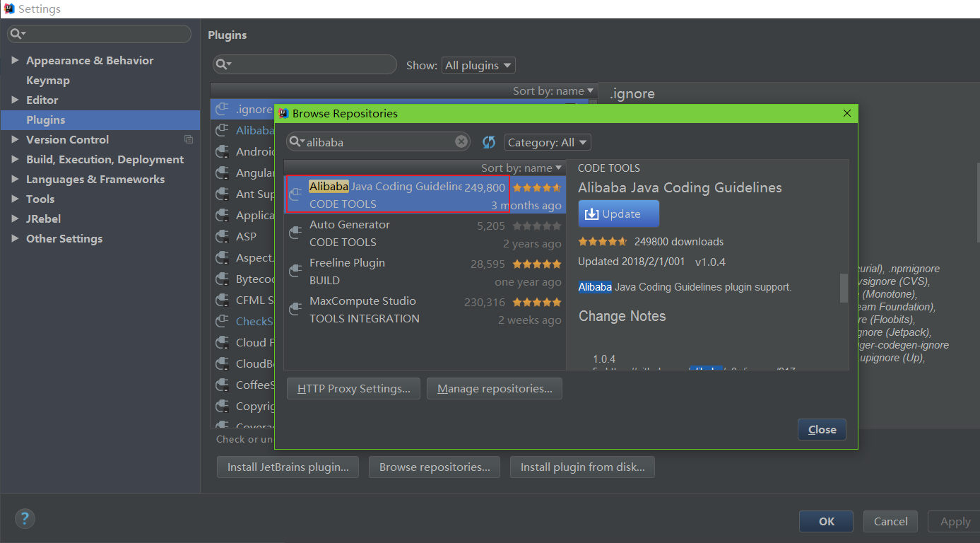Click the star rating of MaxCompute Studio
980x543 pixels.
tap(537, 302)
